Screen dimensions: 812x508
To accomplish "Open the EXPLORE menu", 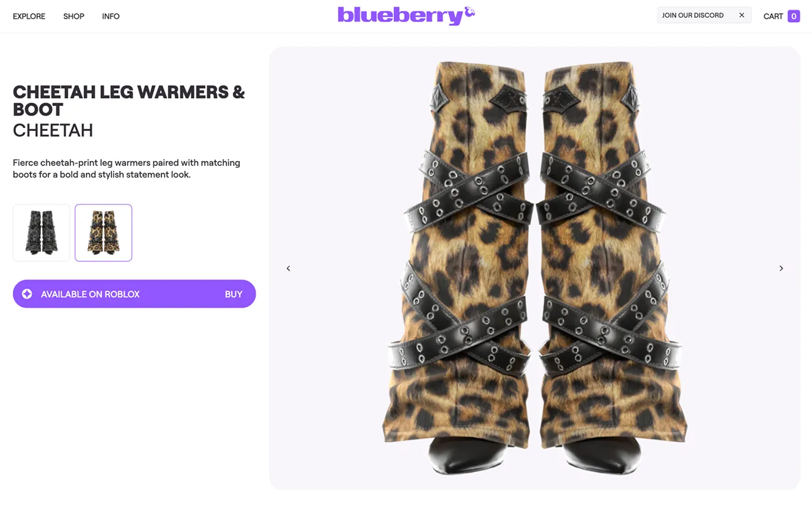I will tap(29, 17).
